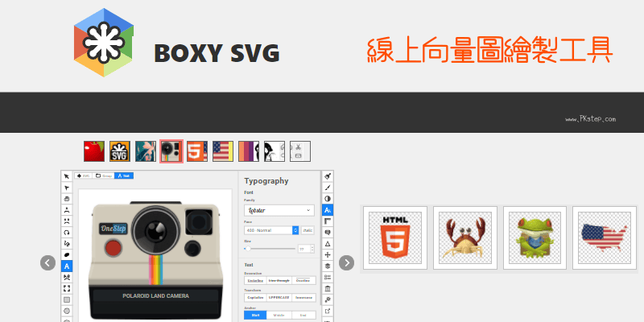The width and height of the screenshot is (644, 322).
Task: Open the highlighted Polaroid camera thumbnail
Action: pos(171,151)
